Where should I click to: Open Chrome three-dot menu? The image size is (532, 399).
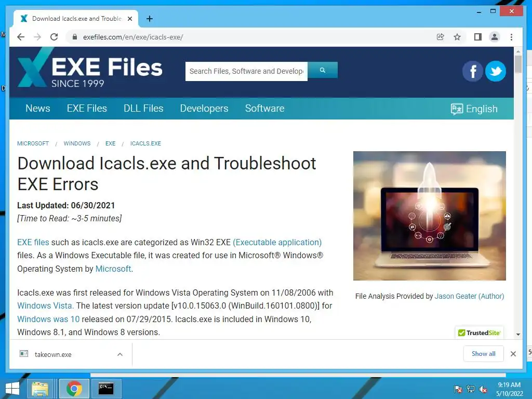pos(511,37)
